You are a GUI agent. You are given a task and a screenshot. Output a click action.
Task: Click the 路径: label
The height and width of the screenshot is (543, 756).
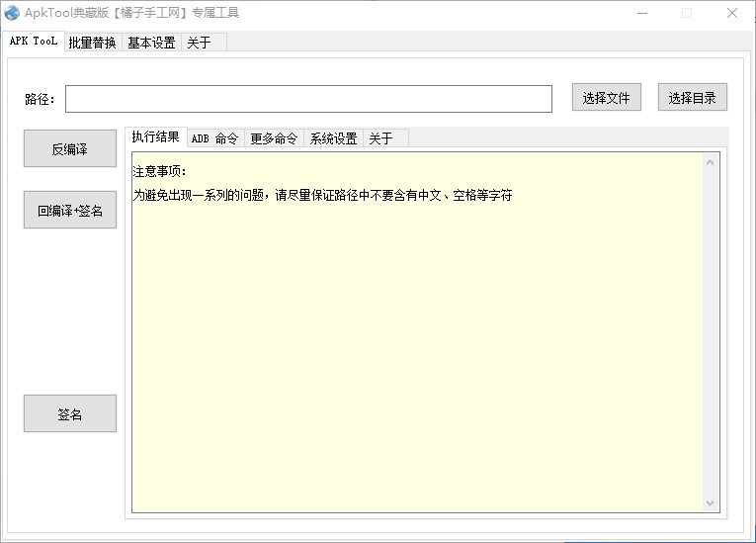pos(40,100)
